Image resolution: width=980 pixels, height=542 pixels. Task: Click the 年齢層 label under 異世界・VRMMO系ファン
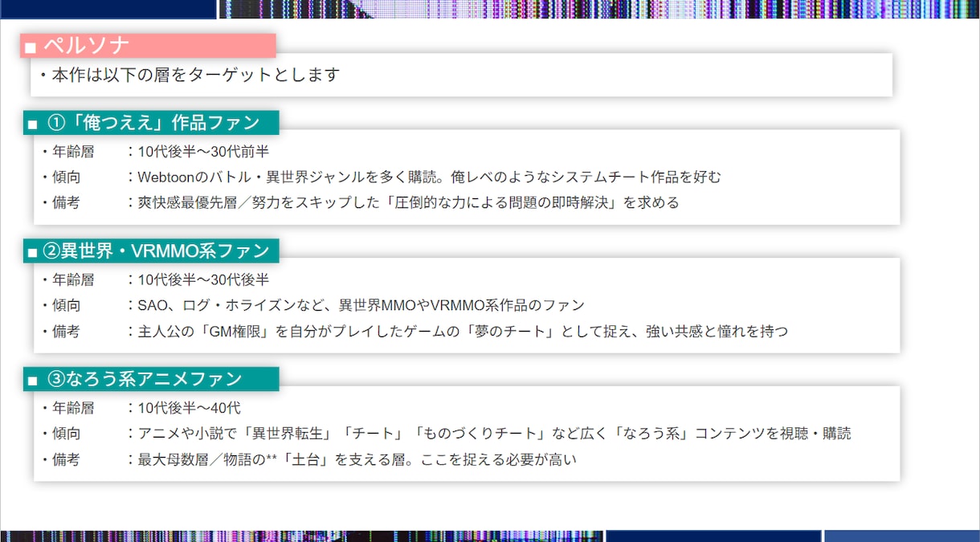point(73,279)
